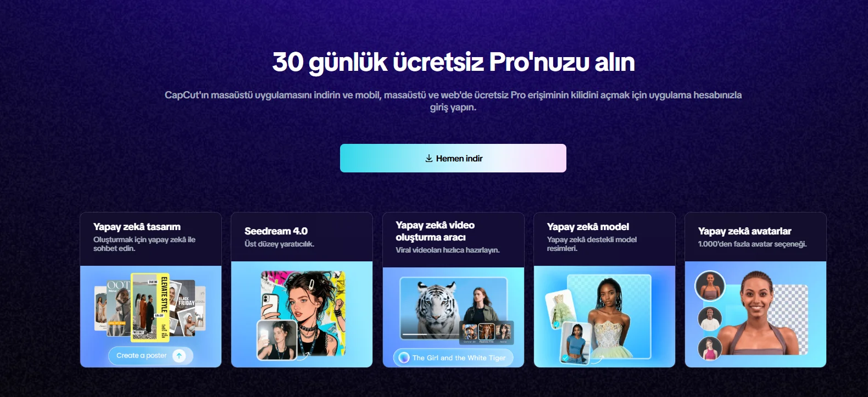This screenshot has height=397, width=868.
Task: Click the round orb icon before White Tiger text
Action: 404,357
